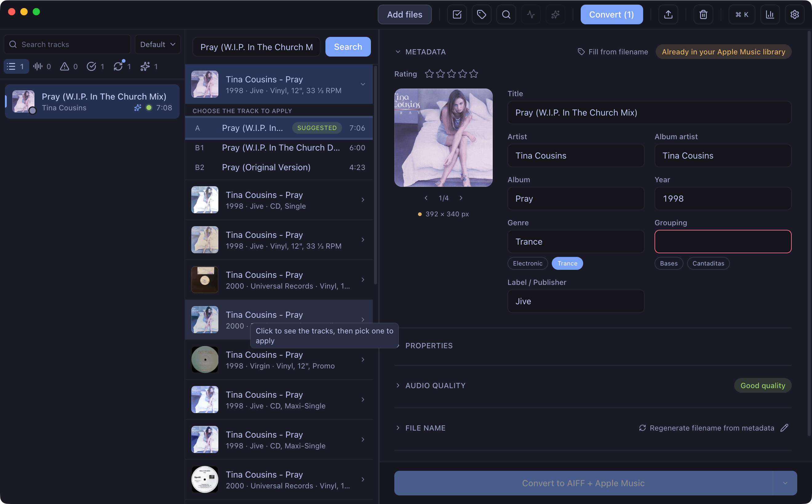Click Already in your Apple Music library badge

click(723, 52)
